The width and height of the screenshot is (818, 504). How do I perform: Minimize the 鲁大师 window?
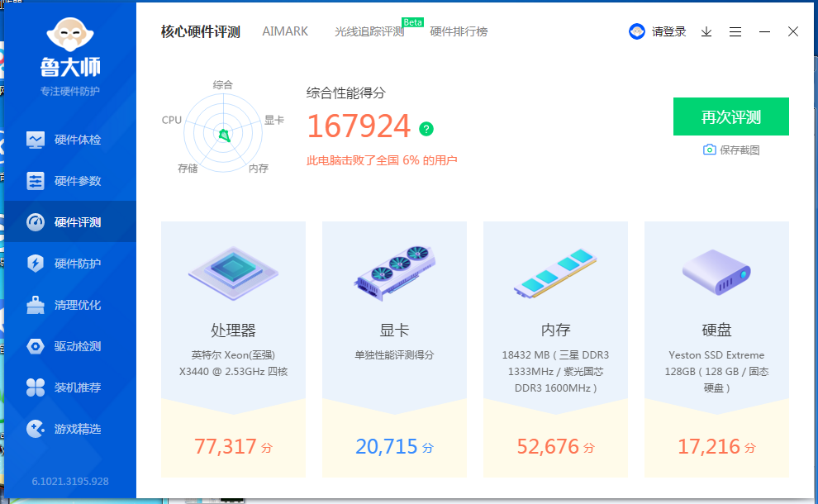point(764,32)
